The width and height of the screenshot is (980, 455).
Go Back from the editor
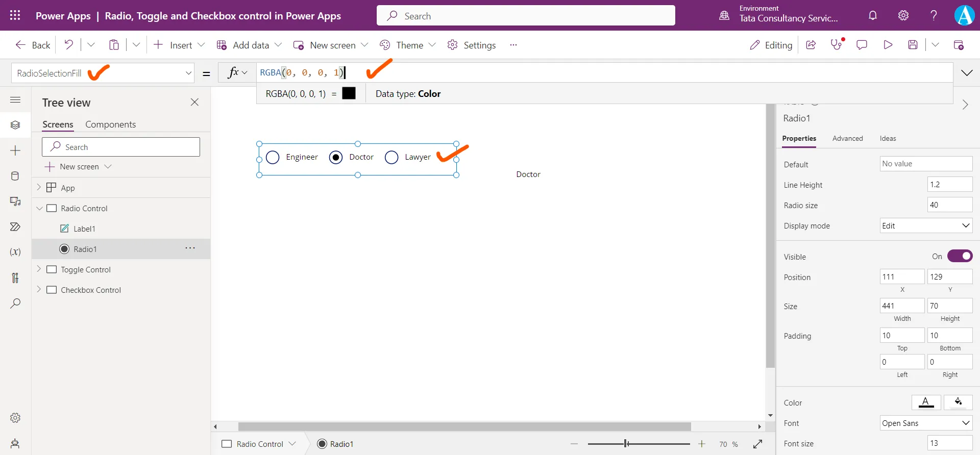[x=33, y=45]
